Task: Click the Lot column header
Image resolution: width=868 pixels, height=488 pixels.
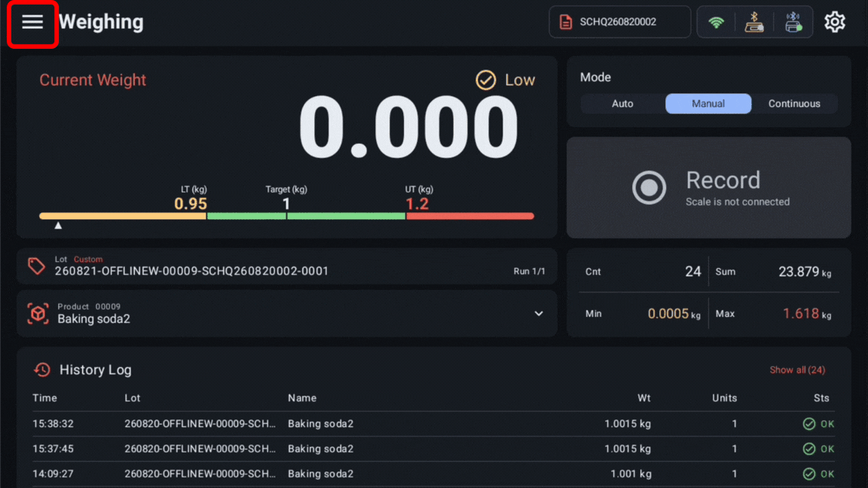Action: (133, 398)
